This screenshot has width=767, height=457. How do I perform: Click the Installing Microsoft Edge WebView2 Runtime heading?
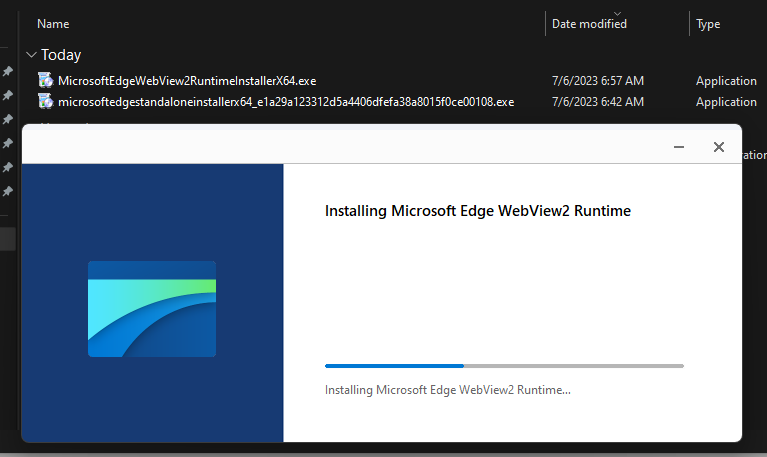(478, 211)
